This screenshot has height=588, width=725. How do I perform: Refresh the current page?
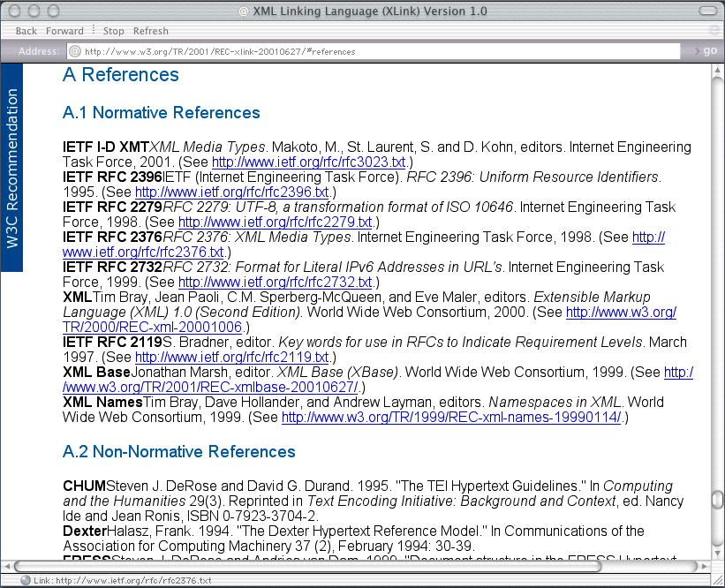(151, 31)
